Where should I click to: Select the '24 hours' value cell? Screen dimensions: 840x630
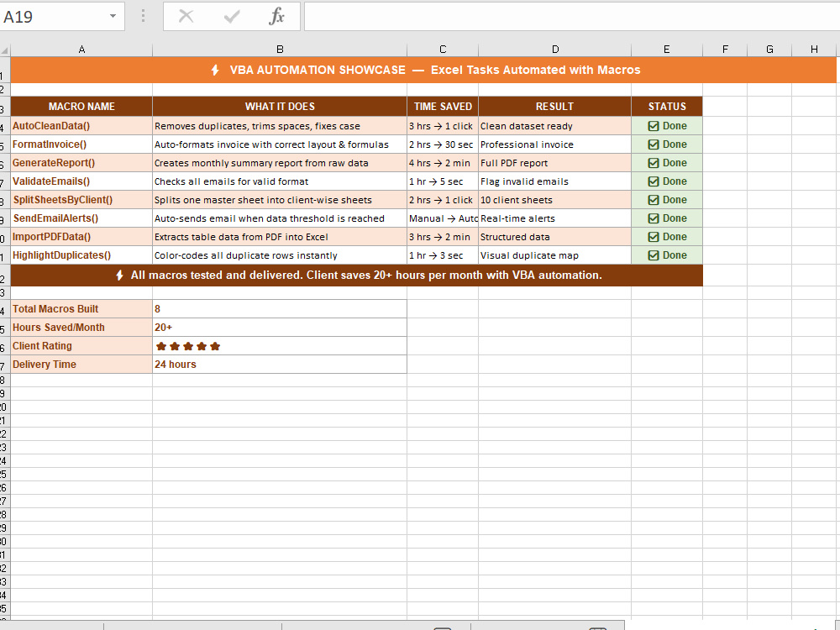tap(280, 365)
